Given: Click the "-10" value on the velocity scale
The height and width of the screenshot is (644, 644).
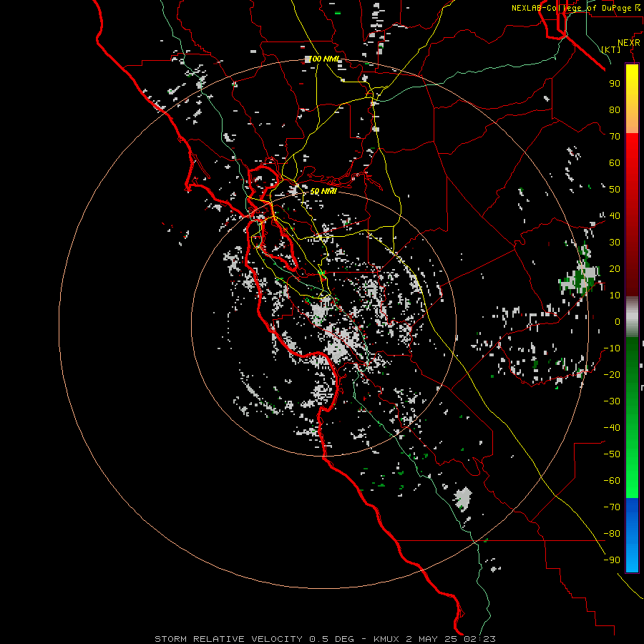Looking at the screenshot, I should 612,348.
